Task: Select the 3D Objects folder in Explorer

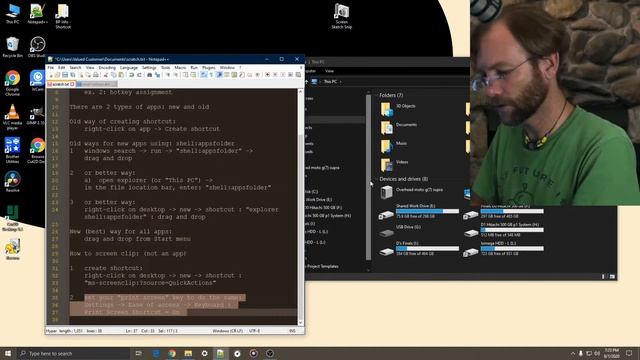Action: [398, 109]
